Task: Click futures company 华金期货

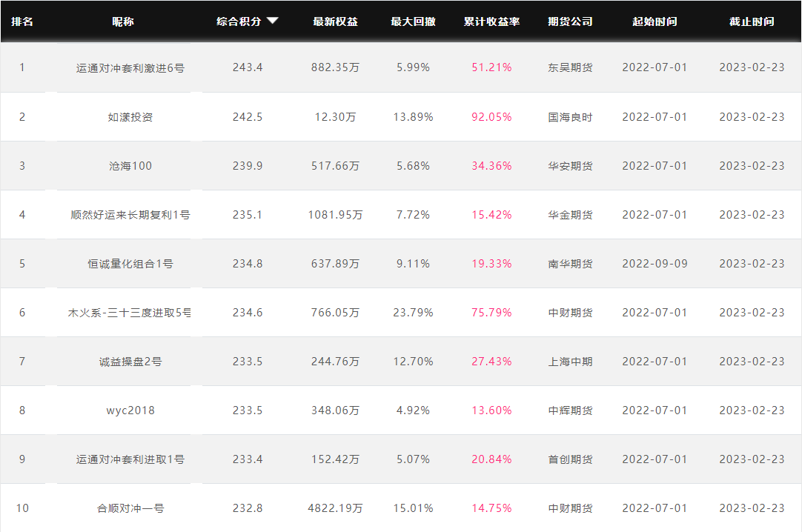Action: pos(570,215)
